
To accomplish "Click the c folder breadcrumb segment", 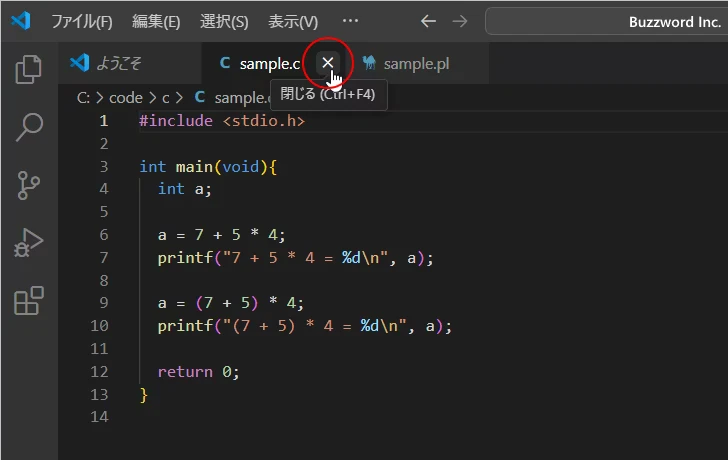I will (x=166, y=97).
